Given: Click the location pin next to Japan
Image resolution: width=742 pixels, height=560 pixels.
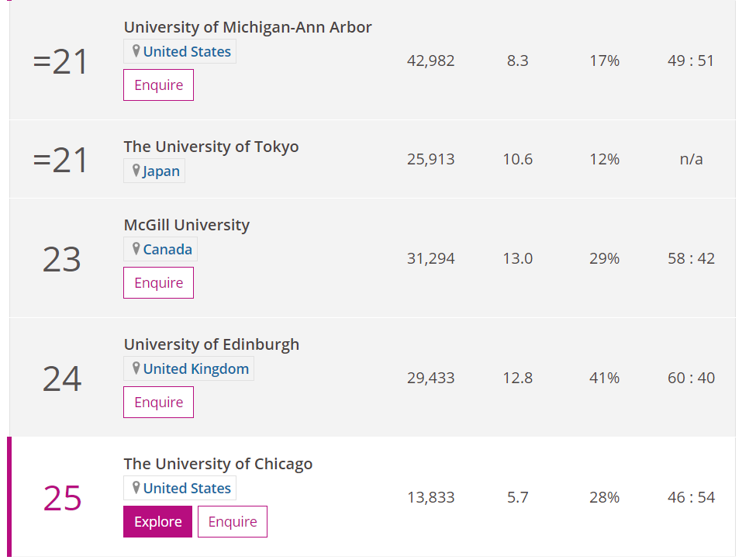Looking at the screenshot, I should point(136,171).
